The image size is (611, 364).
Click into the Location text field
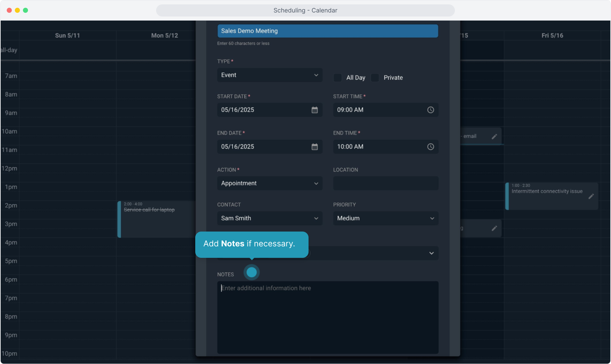(x=385, y=183)
